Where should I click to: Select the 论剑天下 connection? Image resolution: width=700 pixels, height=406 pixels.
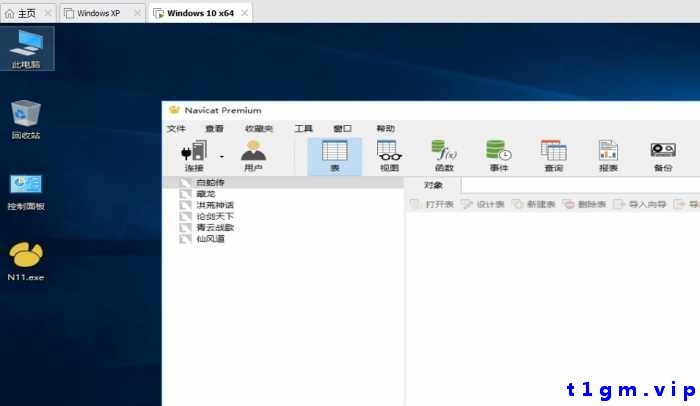[x=215, y=216]
